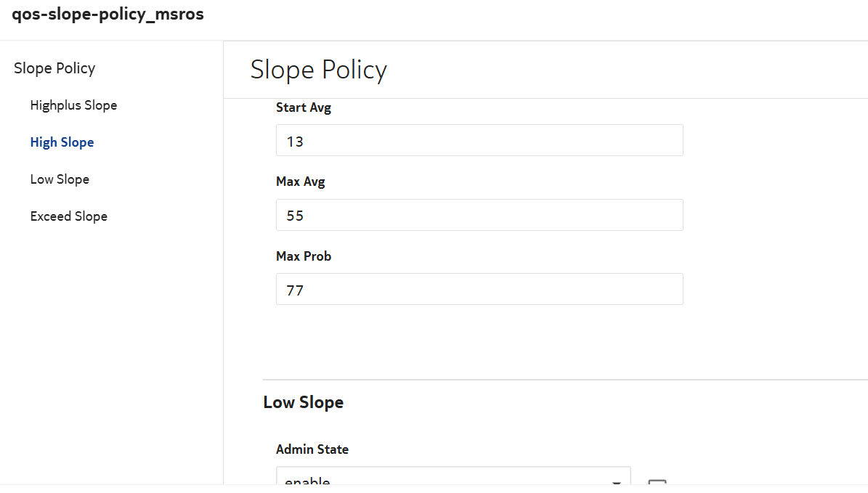Click the qos-slope-policy_msros title
The height and width of the screenshot is (493, 868).
(108, 15)
